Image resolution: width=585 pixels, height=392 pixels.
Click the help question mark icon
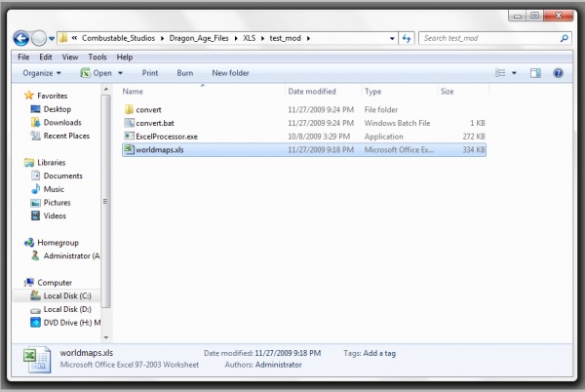[559, 73]
